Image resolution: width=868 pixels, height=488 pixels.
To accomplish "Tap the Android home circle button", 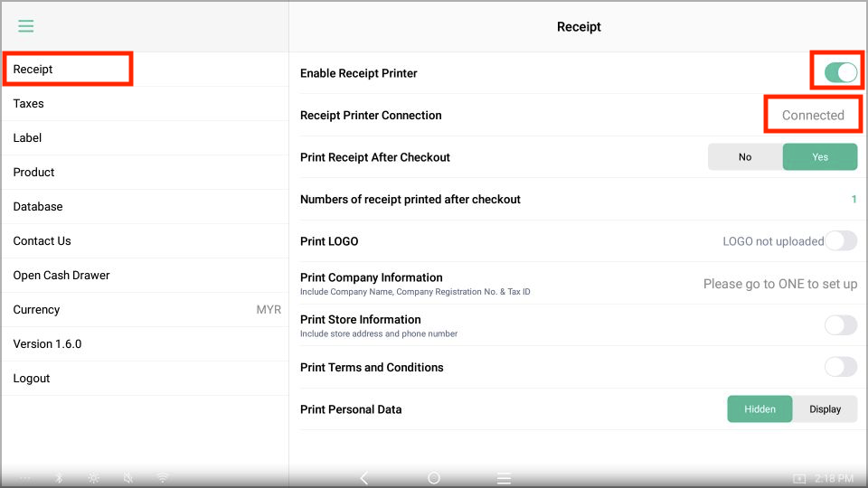I will coord(434,477).
